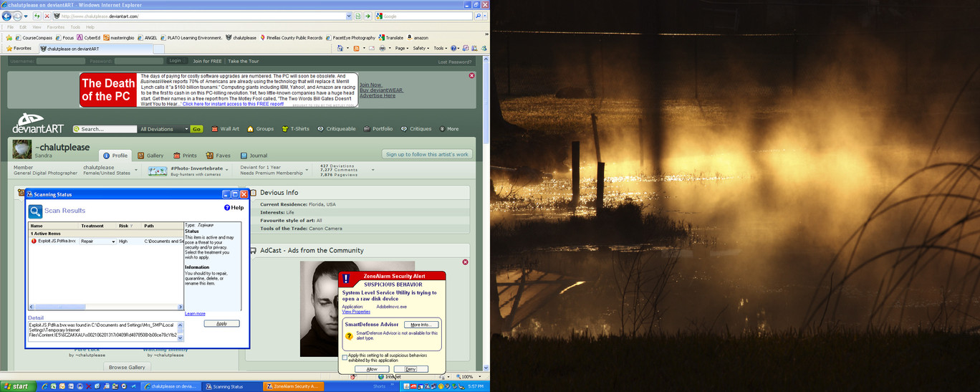Expand the #Photo-Invertebrate group dropdown arrow

pyautogui.click(x=229, y=171)
